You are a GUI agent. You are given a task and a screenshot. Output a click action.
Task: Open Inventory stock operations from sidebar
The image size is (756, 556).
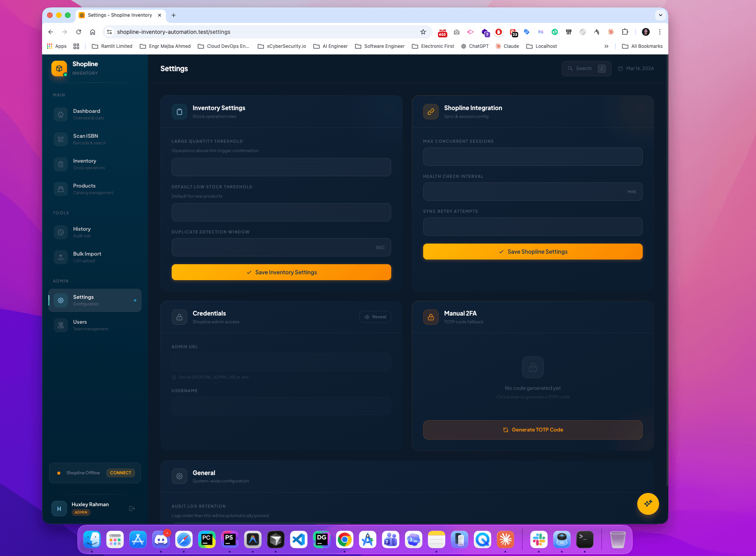tap(85, 164)
